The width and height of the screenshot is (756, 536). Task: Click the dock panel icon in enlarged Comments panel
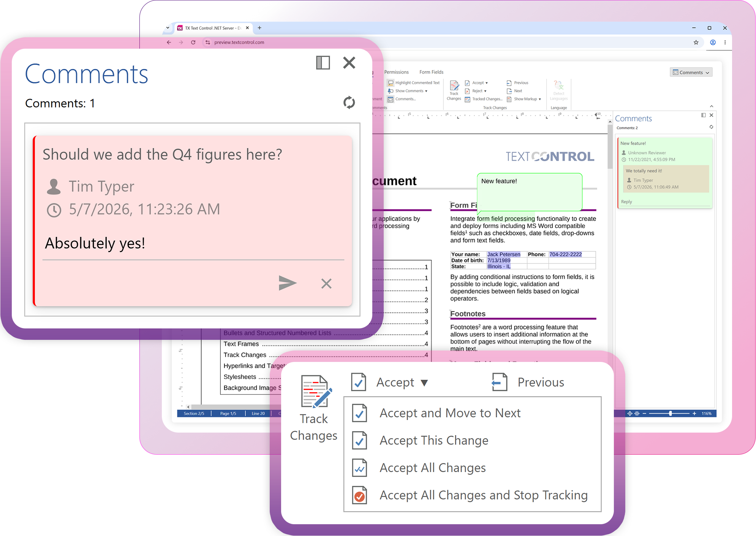coord(323,63)
